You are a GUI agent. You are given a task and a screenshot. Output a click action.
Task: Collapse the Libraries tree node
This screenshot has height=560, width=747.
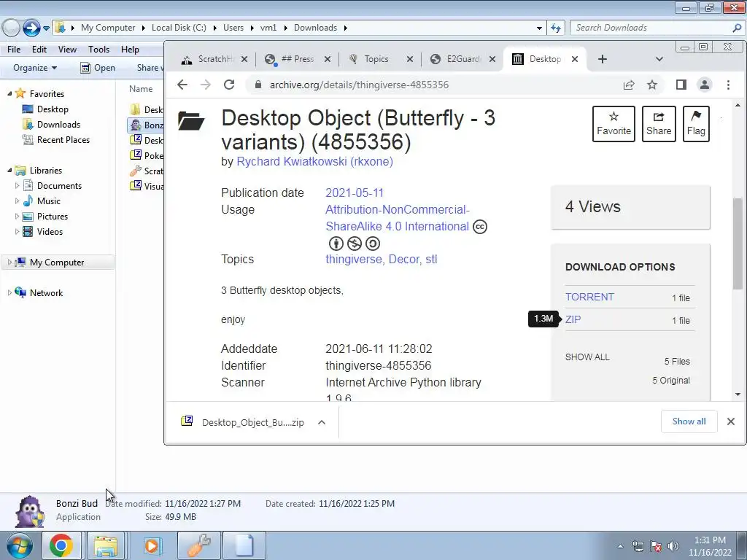(9, 171)
